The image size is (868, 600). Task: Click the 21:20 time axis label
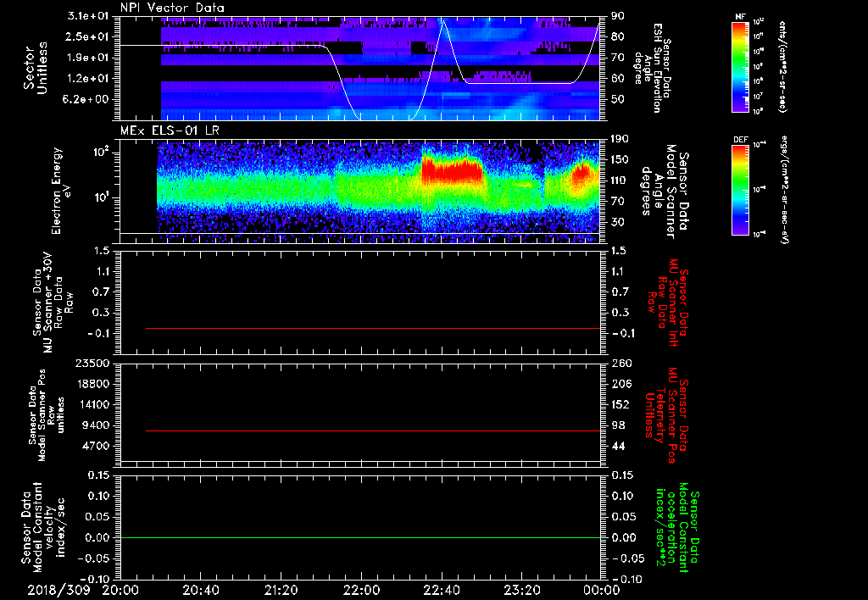click(281, 590)
